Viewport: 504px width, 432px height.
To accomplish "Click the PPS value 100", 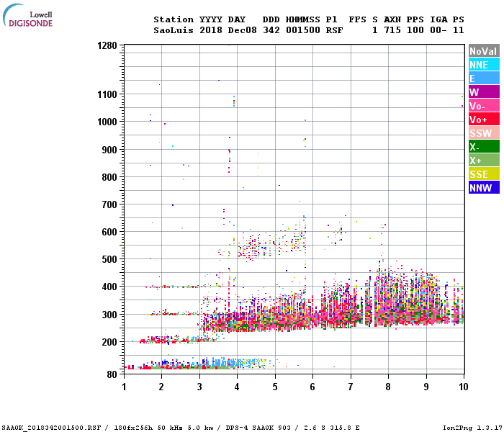I will pyautogui.click(x=415, y=30).
